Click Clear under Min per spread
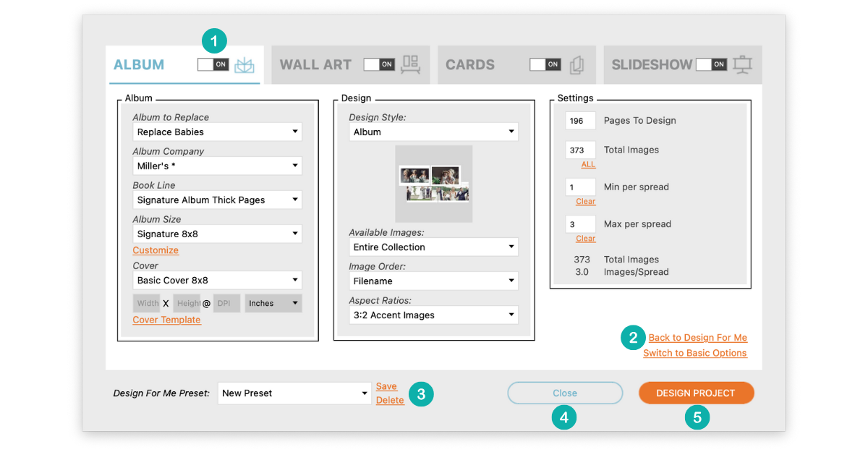Screen dimensions: 868x452 (586, 201)
